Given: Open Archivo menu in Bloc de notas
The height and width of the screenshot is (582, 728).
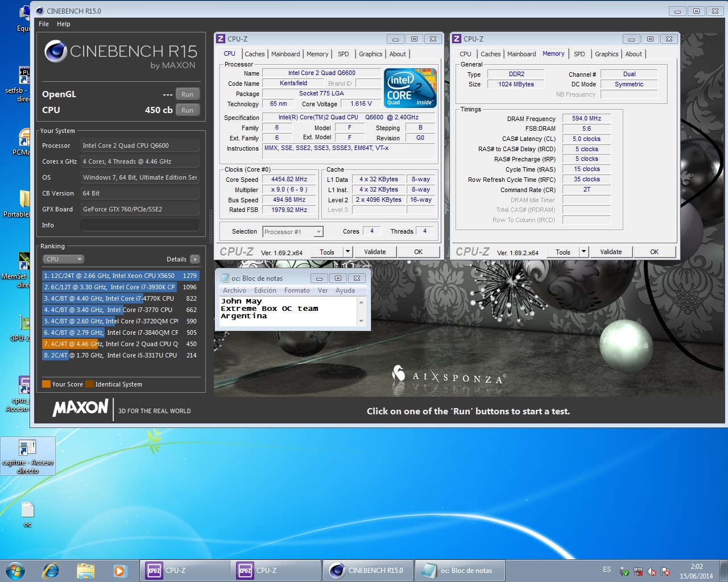Looking at the screenshot, I should pyautogui.click(x=234, y=290).
